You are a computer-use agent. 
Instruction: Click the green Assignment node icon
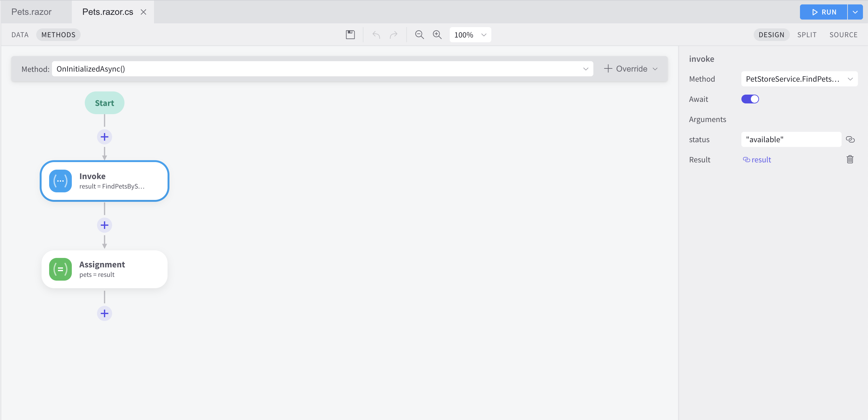pyautogui.click(x=60, y=269)
